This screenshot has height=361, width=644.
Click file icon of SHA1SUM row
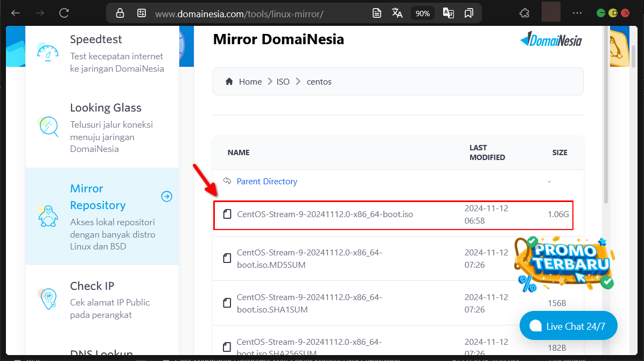click(x=227, y=303)
